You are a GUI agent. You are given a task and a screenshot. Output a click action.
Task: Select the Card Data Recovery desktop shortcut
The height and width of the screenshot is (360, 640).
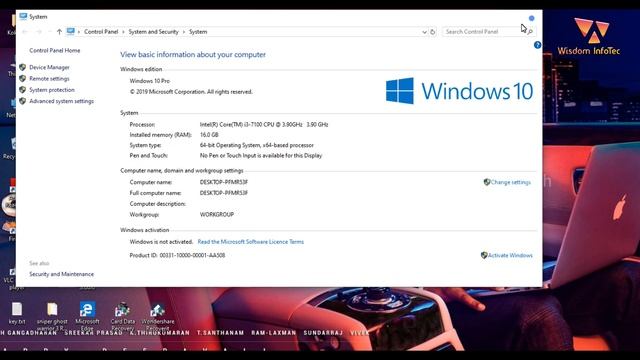coord(122,316)
